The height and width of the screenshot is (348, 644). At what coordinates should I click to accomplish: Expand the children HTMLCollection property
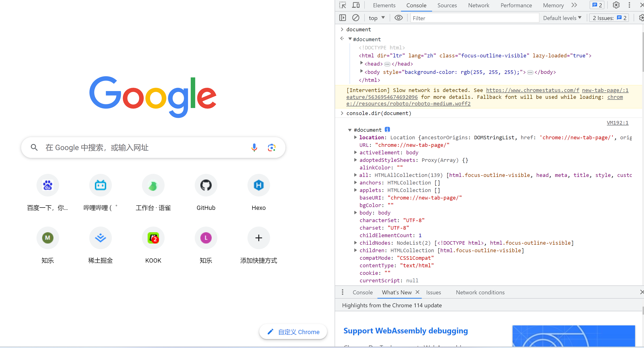coord(355,250)
